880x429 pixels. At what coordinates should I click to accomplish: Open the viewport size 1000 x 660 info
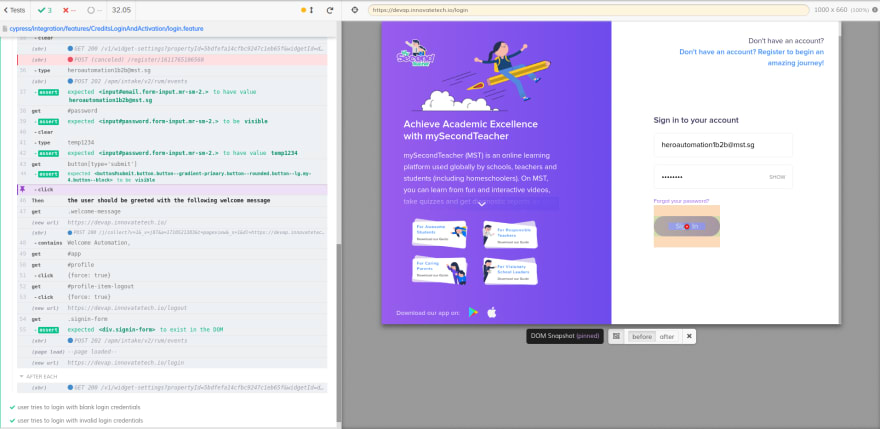[x=847, y=10]
